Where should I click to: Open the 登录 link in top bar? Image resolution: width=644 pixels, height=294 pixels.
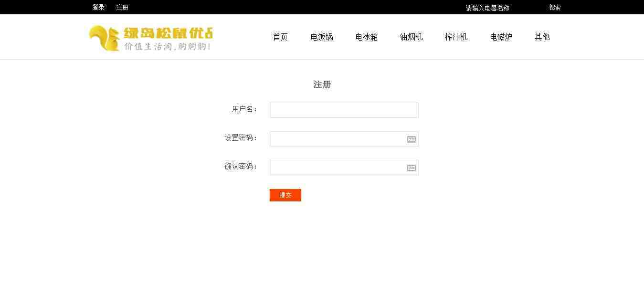click(98, 7)
